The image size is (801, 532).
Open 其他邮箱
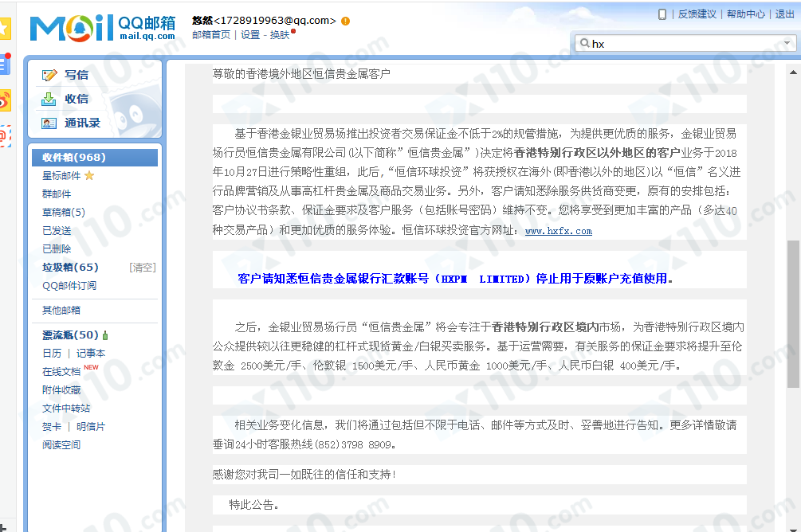(x=61, y=311)
